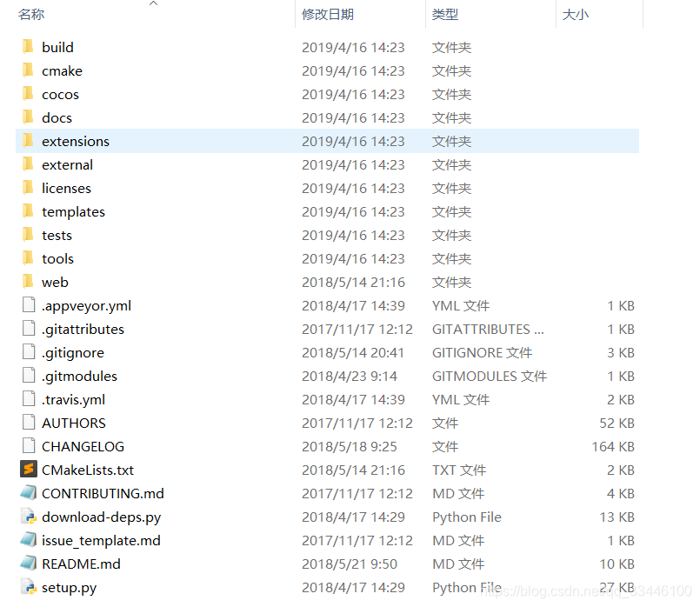Select the external folder name
The image size is (700, 607).
click(x=68, y=164)
